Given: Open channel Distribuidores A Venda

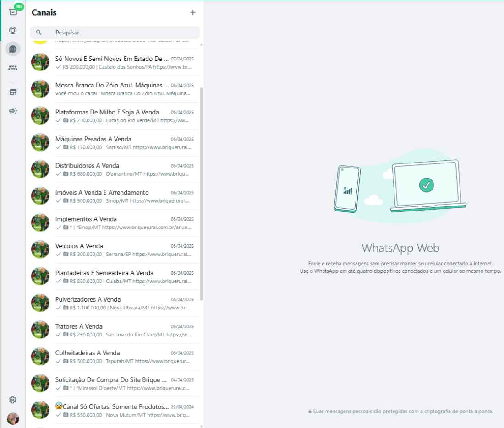Looking at the screenshot, I should [115, 169].
